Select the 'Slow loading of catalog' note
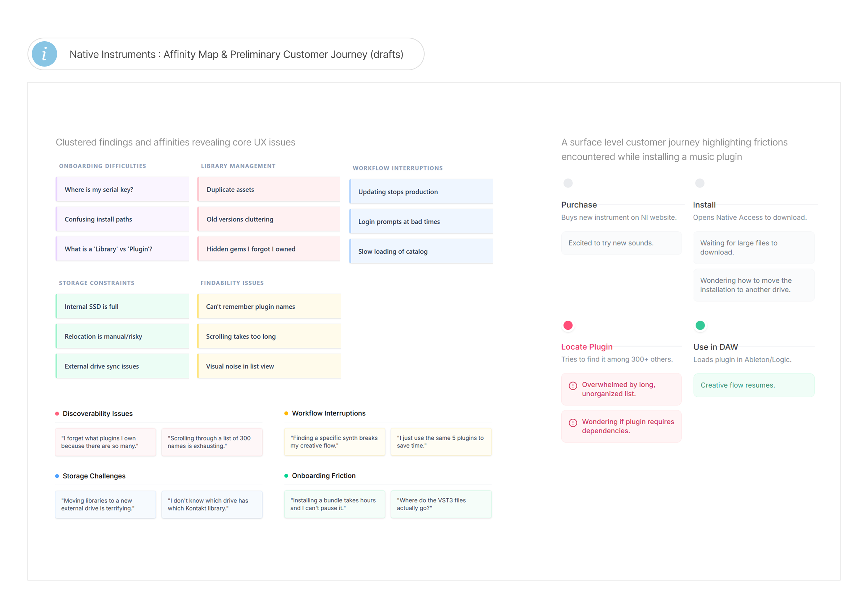 click(421, 251)
